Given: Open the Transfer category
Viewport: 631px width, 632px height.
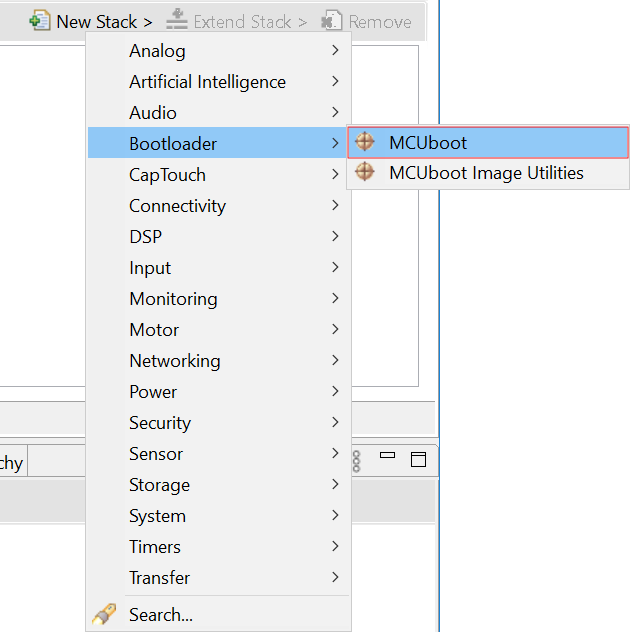Looking at the screenshot, I should click(x=218, y=578).
